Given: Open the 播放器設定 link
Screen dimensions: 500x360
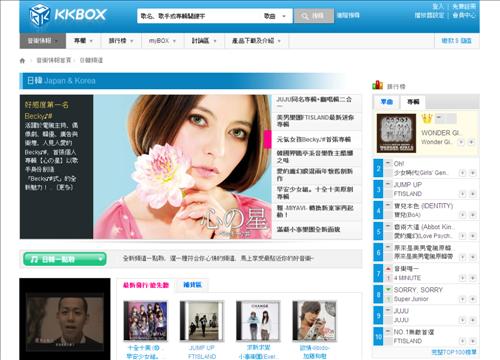Looking at the screenshot, I should [x=429, y=15].
